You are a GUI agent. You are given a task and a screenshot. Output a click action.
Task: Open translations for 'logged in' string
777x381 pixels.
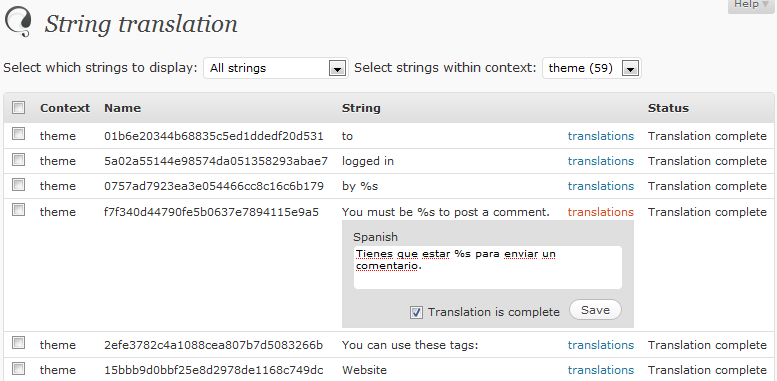pos(601,161)
